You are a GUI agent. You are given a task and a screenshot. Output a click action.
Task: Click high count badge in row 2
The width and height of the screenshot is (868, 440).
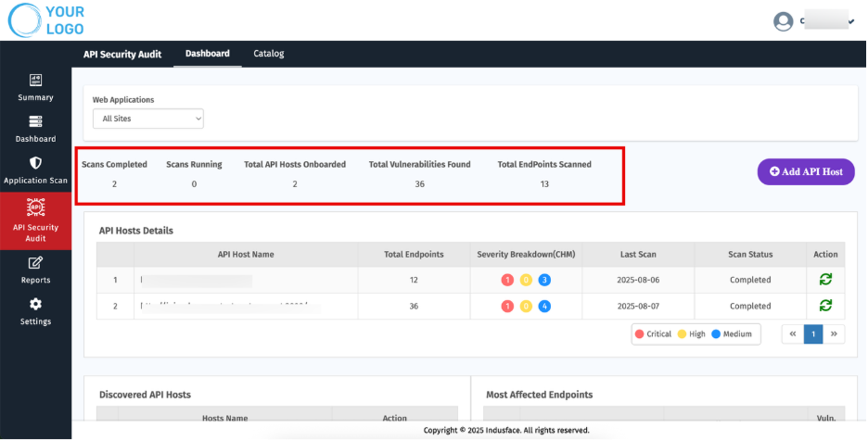(526, 307)
